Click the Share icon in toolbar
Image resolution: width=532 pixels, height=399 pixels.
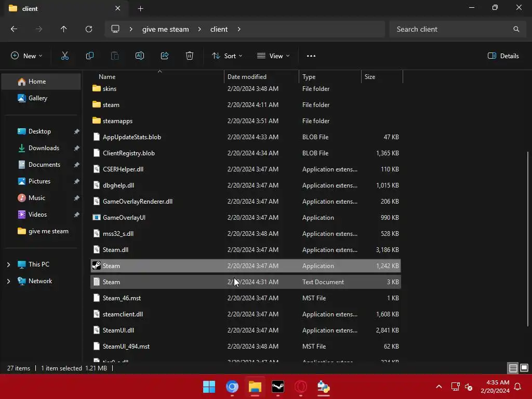pyautogui.click(x=165, y=56)
